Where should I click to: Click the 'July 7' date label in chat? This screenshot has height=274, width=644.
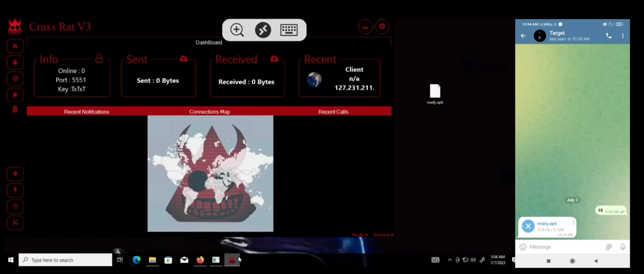572,200
